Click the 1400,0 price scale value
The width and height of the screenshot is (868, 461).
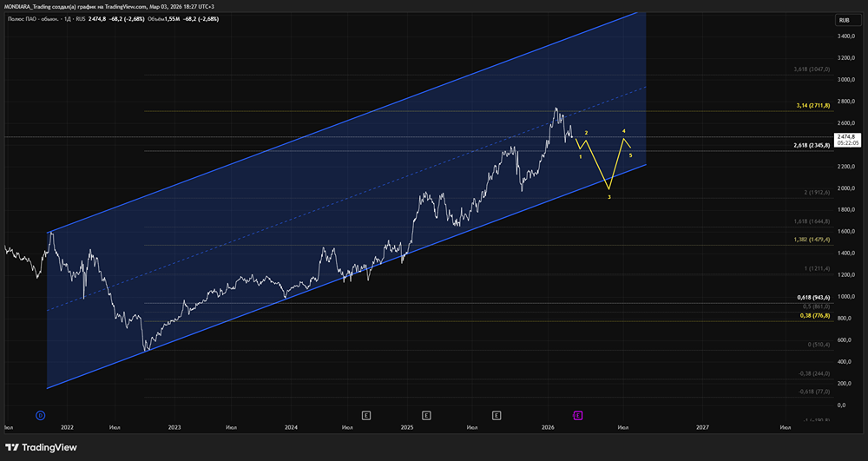847,253
